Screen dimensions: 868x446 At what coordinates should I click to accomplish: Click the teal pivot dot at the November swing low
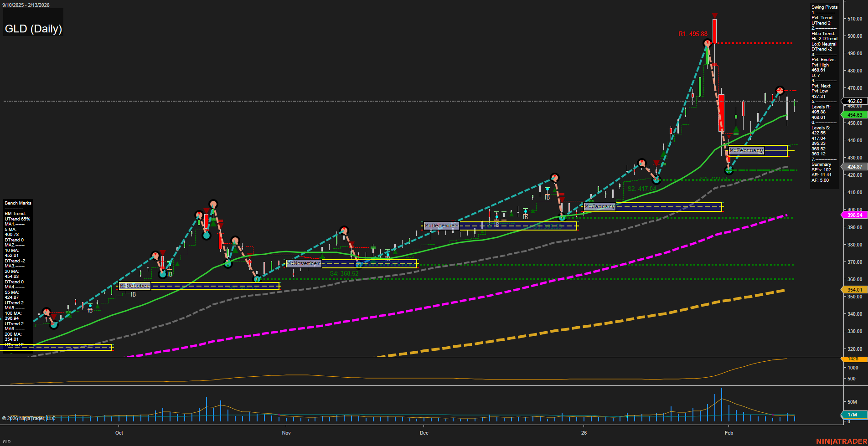pos(258,279)
